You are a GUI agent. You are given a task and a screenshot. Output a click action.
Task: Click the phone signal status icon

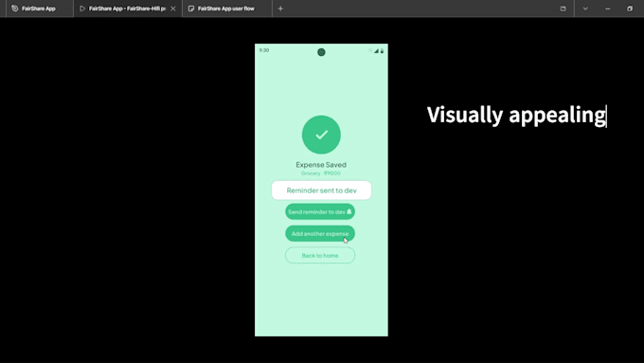pos(376,51)
